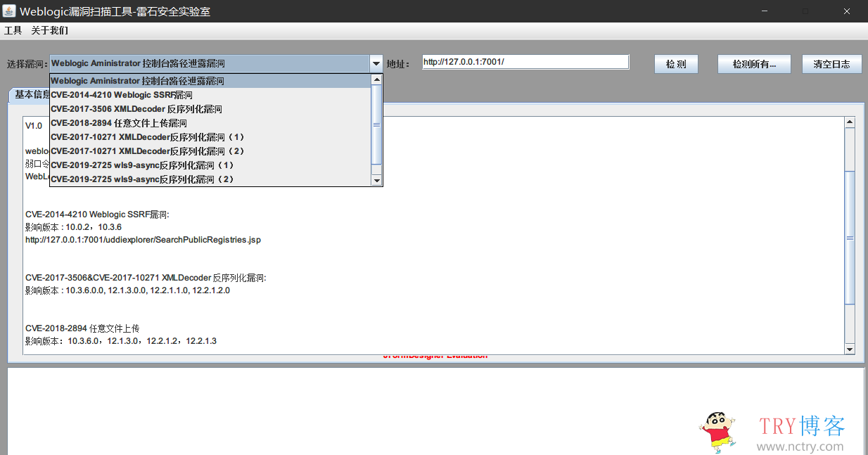The image size is (868, 455).
Task: Collapse the vulnerability combo box arrow
Action: click(376, 63)
